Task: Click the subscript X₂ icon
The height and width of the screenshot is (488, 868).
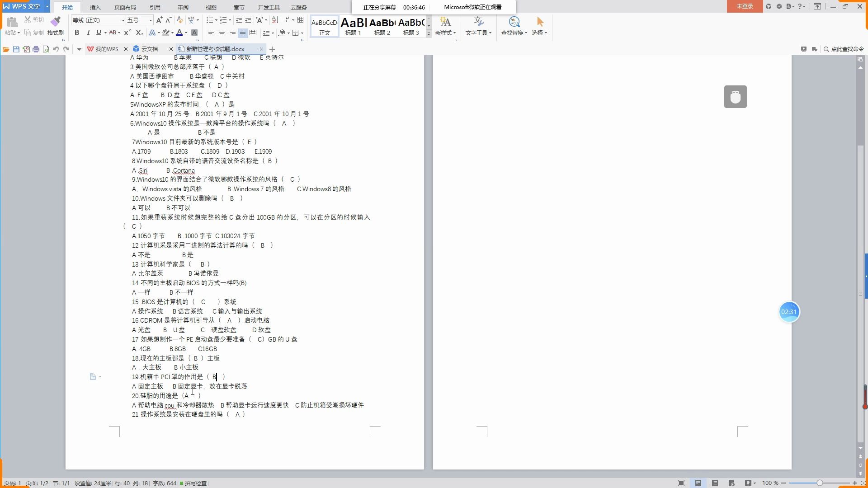Action: point(139,33)
